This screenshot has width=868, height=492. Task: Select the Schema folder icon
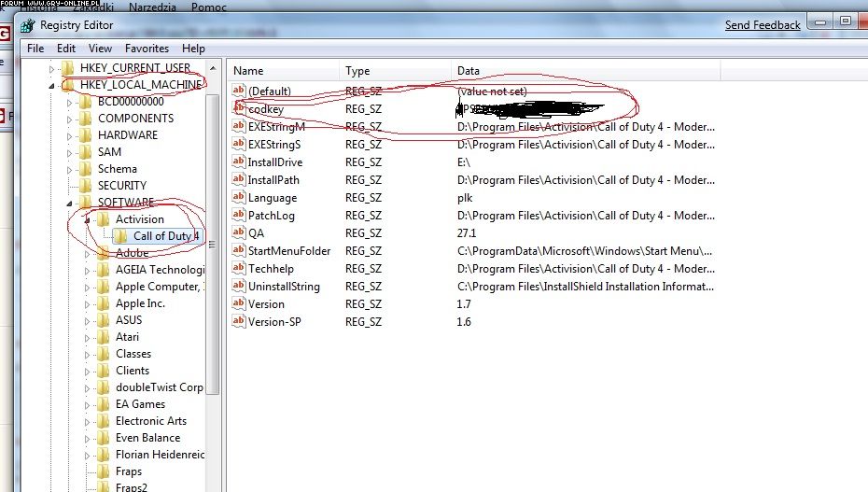[x=85, y=169]
